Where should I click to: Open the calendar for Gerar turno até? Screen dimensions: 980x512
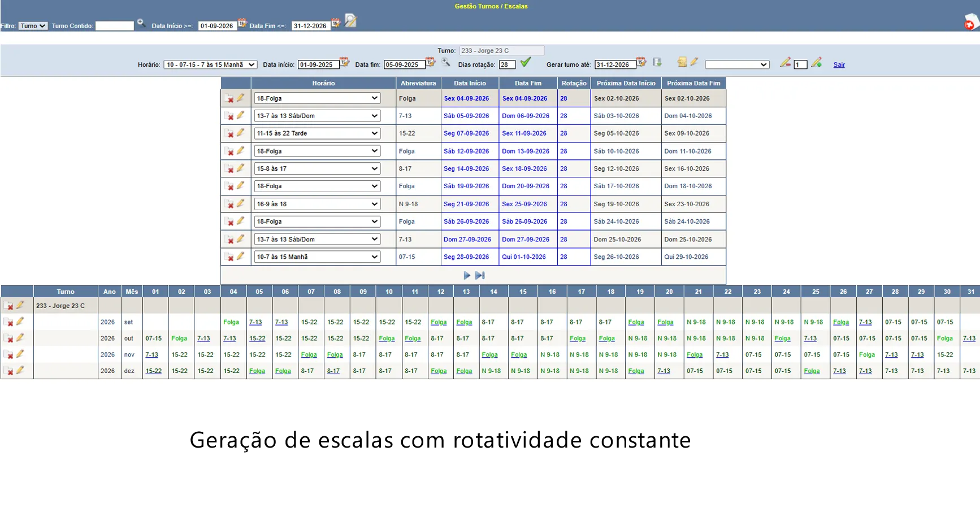[641, 62]
